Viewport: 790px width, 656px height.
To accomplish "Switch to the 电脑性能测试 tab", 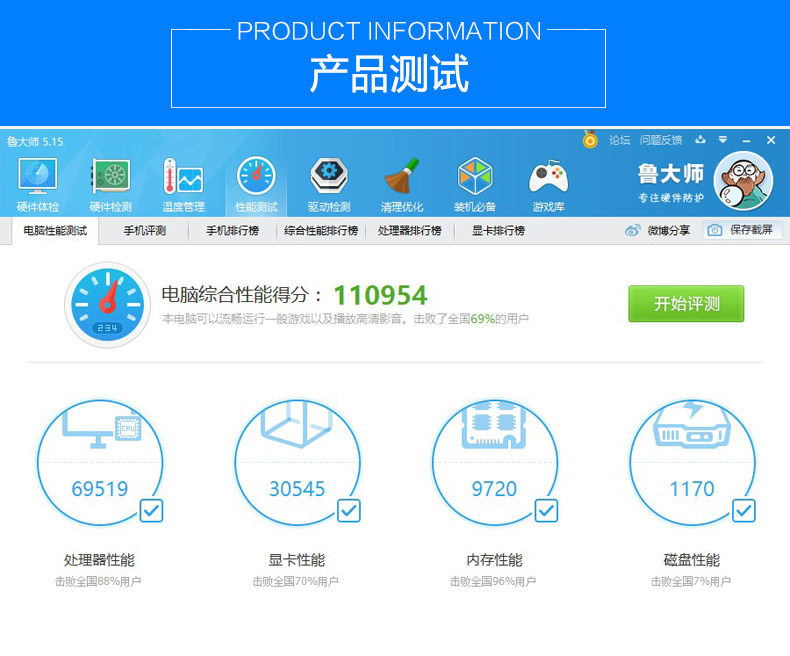I will [x=55, y=230].
